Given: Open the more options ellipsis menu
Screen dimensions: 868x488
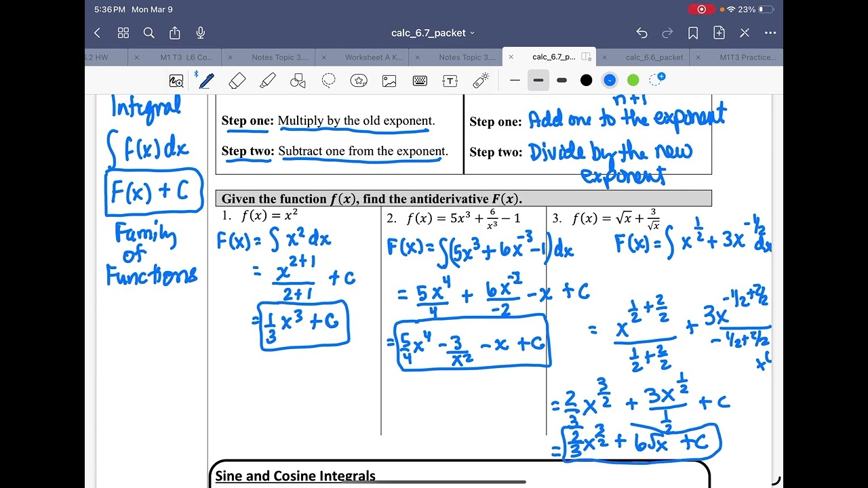Looking at the screenshot, I should coord(770,33).
